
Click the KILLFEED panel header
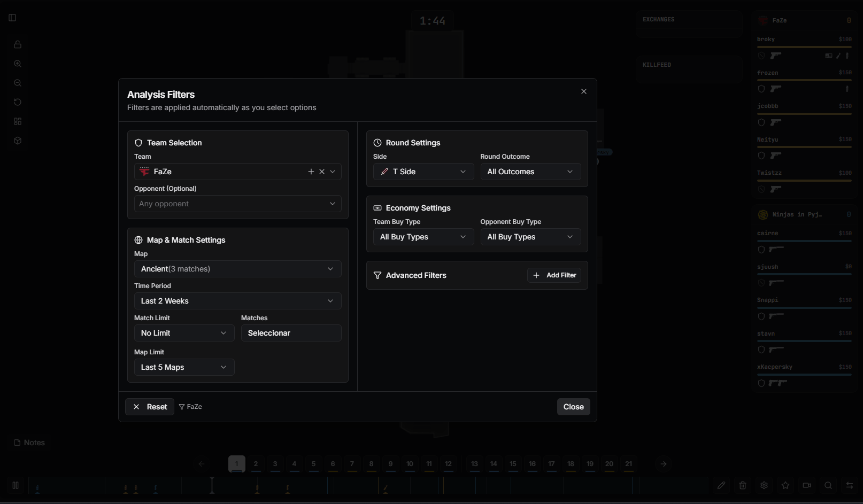click(657, 65)
